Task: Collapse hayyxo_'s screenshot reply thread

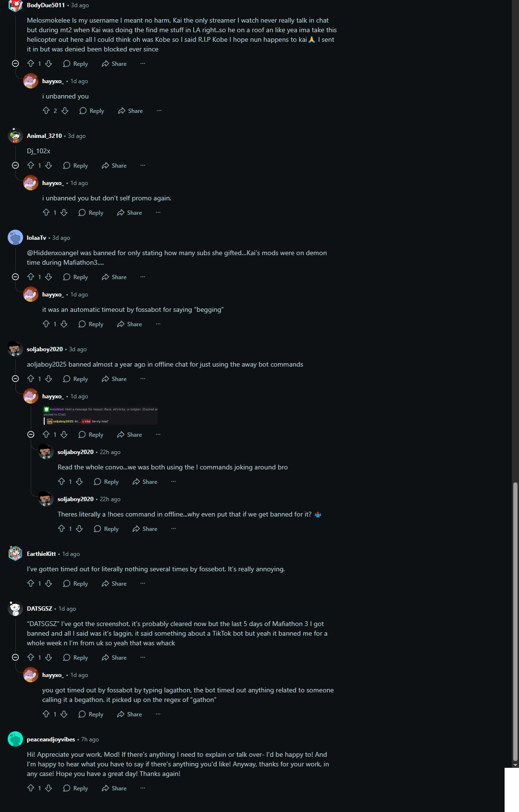Action: (x=31, y=434)
